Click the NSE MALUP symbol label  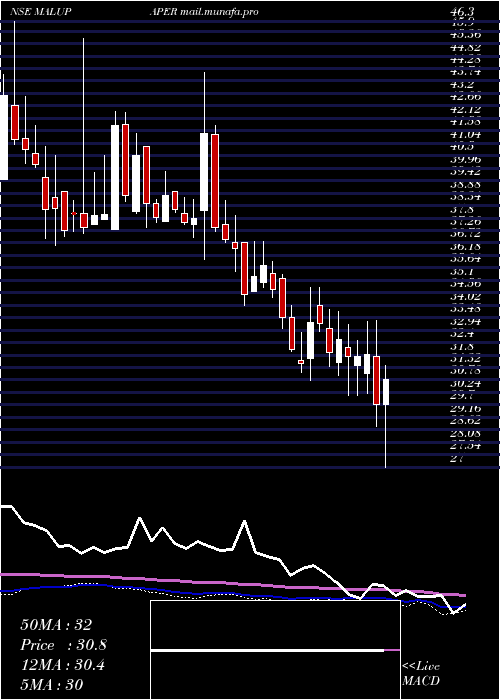pos(41,12)
